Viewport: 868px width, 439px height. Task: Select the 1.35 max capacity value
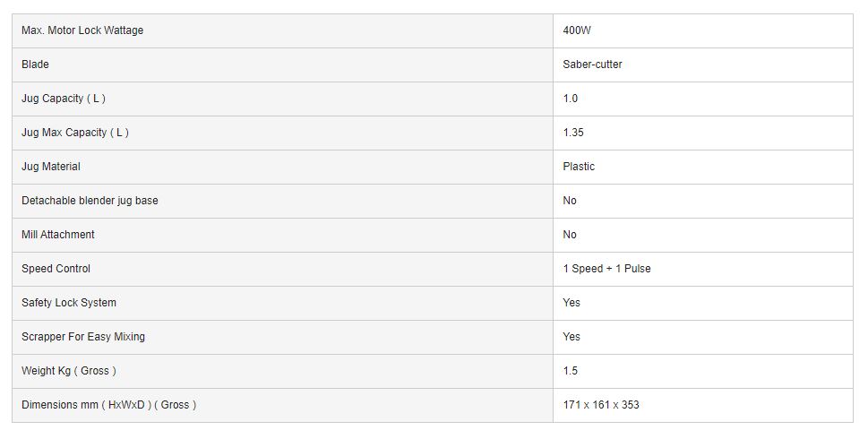(x=573, y=133)
